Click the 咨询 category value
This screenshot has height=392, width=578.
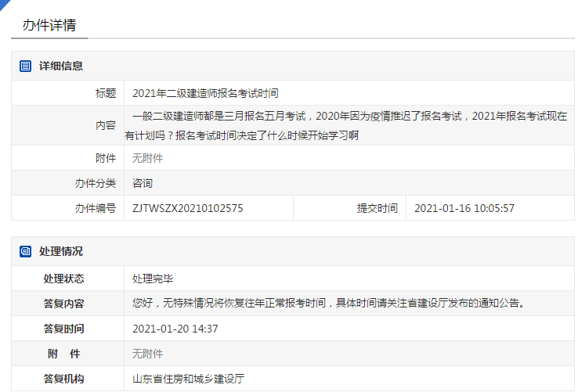coord(143,183)
